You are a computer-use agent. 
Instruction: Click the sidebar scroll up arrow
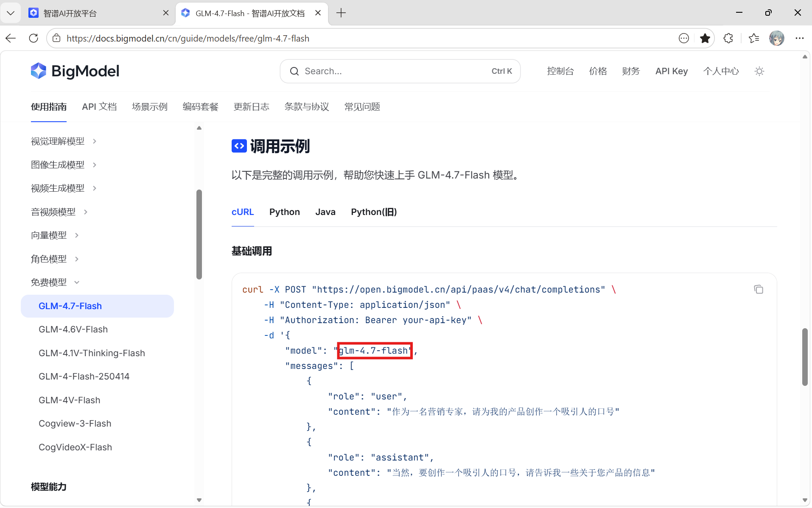coord(199,128)
